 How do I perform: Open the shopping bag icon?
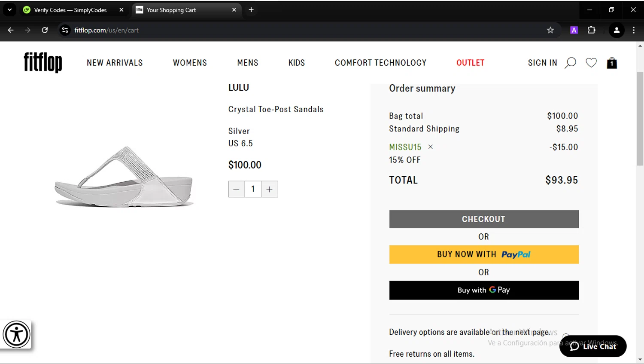(x=612, y=63)
